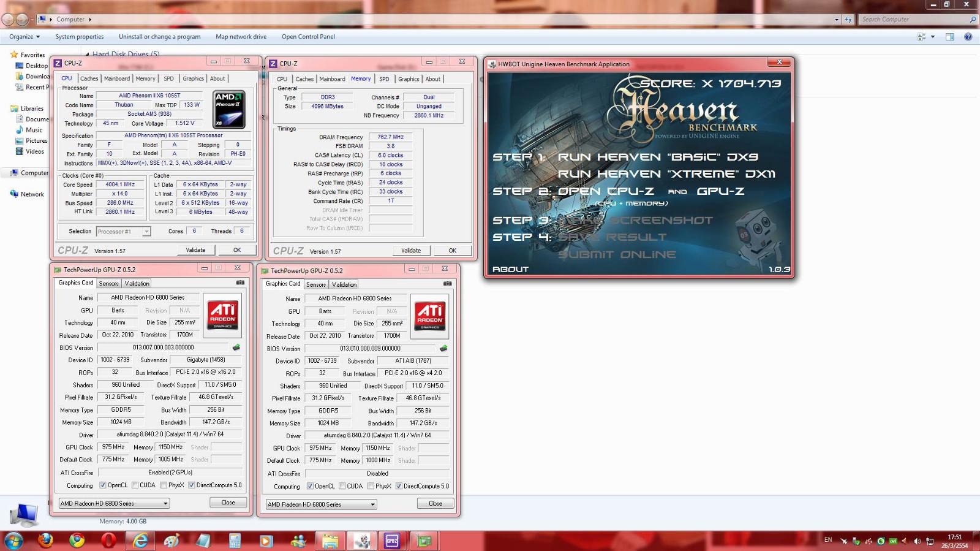Toggle PhysX checkbox in left GPU-Z window

click(x=164, y=485)
